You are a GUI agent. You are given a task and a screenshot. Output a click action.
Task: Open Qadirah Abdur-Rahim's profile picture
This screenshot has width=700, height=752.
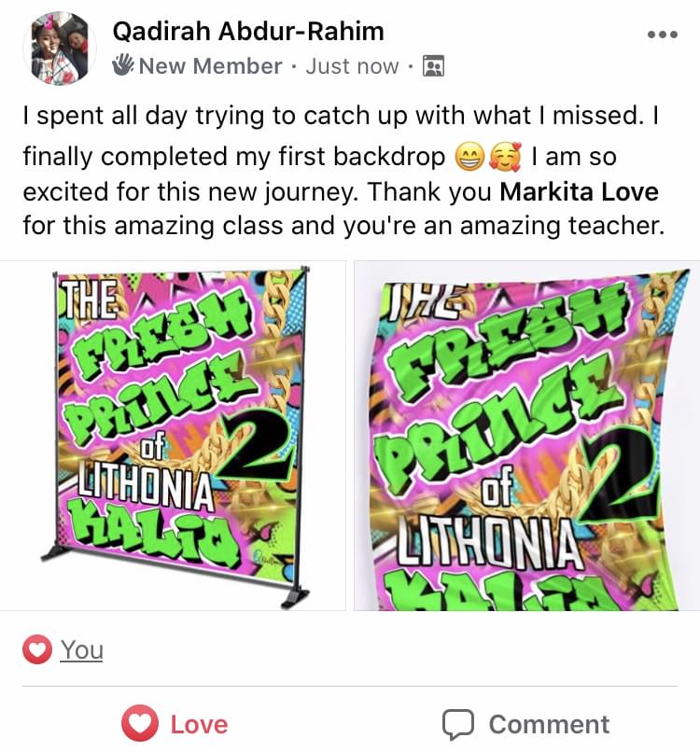pyautogui.click(x=60, y=49)
